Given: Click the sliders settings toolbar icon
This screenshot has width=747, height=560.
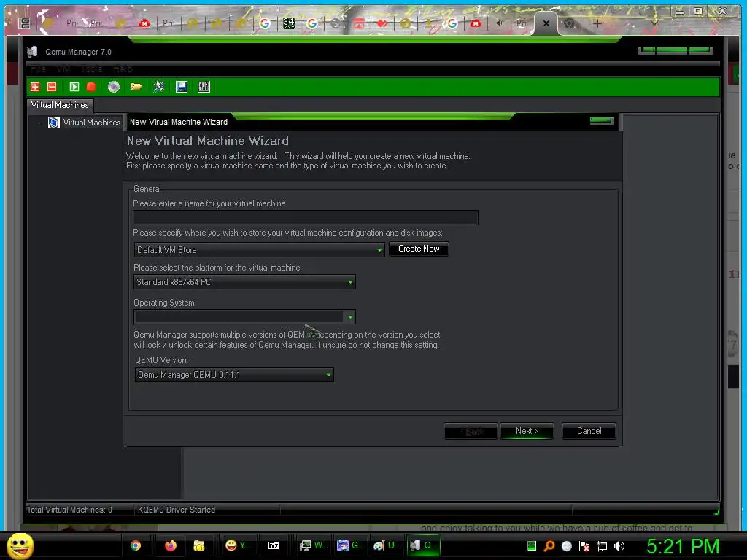Looking at the screenshot, I should (x=204, y=87).
